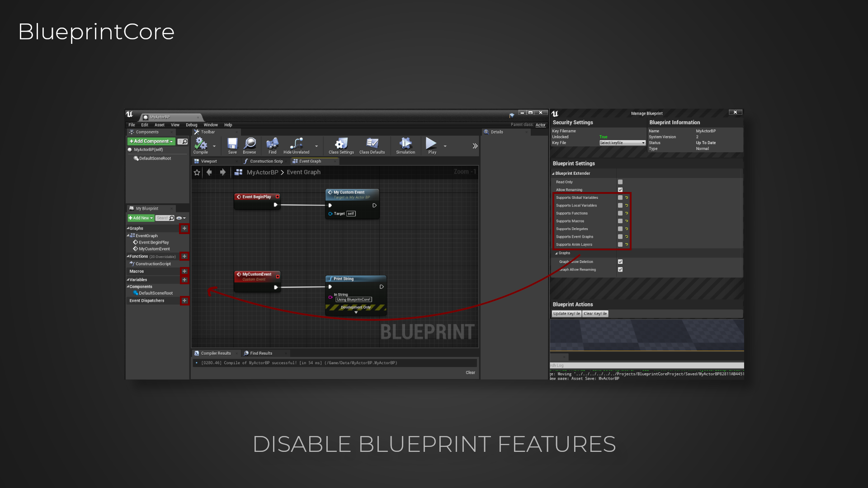Disable Graph Allow Deletion checkbox
Image resolution: width=868 pixels, height=488 pixels.
pos(620,261)
